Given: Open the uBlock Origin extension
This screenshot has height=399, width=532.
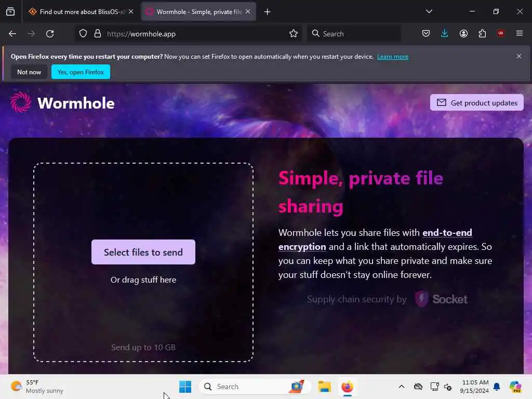Looking at the screenshot, I should point(501,33).
